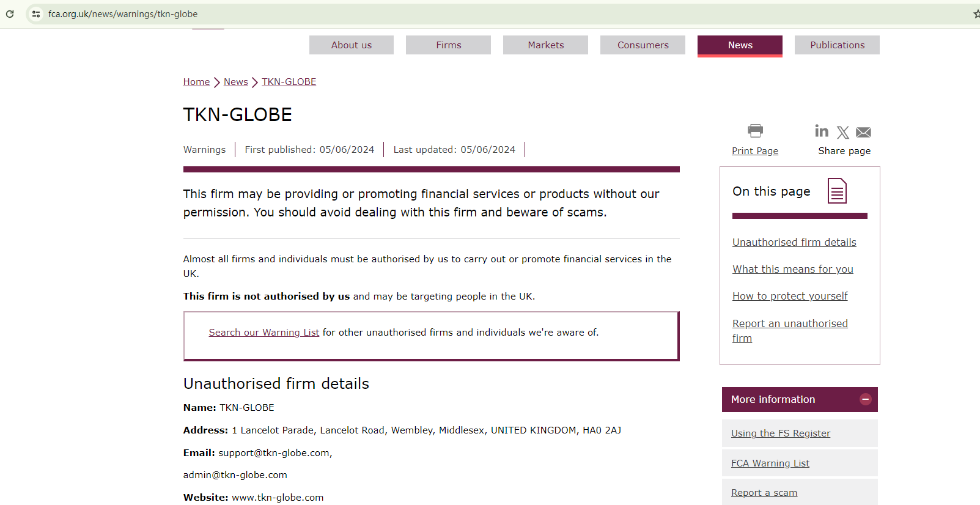The image size is (980, 505).
Task: Open the Firms menu
Action: (x=448, y=45)
